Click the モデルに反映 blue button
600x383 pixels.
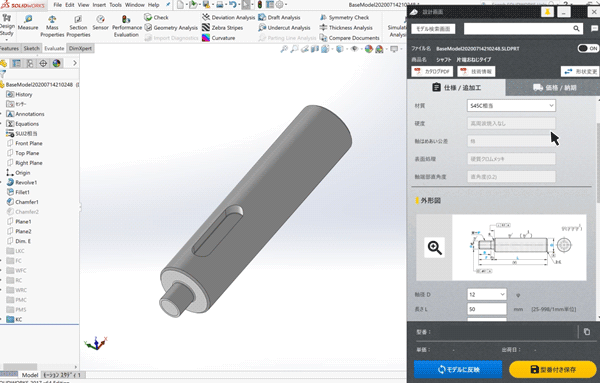[x=458, y=369]
